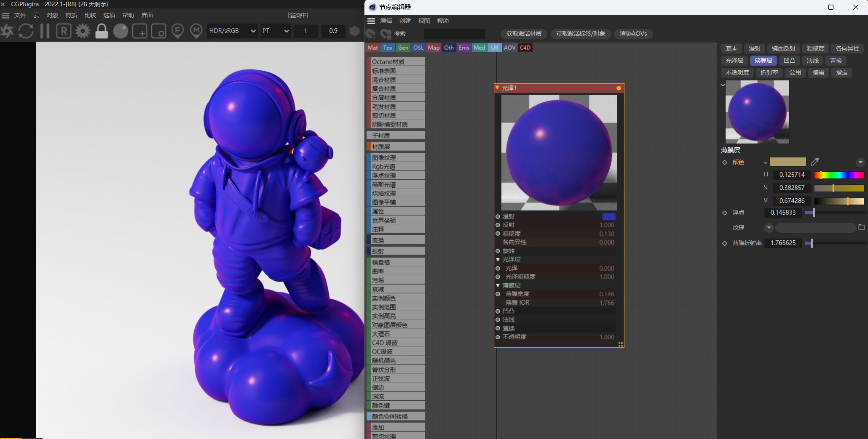The height and width of the screenshot is (439, 868).
Task: Toggle the Tex node filter
Action: click(388, 48)
